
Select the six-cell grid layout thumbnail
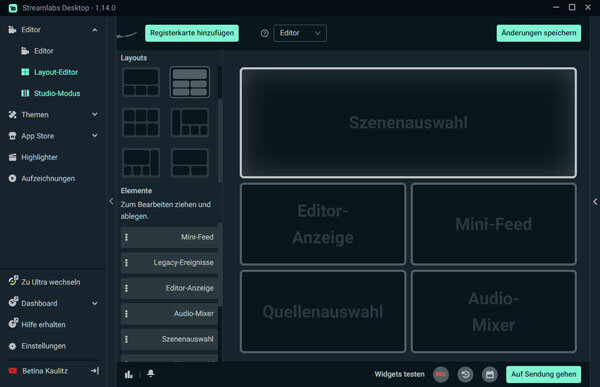(141, 122)
